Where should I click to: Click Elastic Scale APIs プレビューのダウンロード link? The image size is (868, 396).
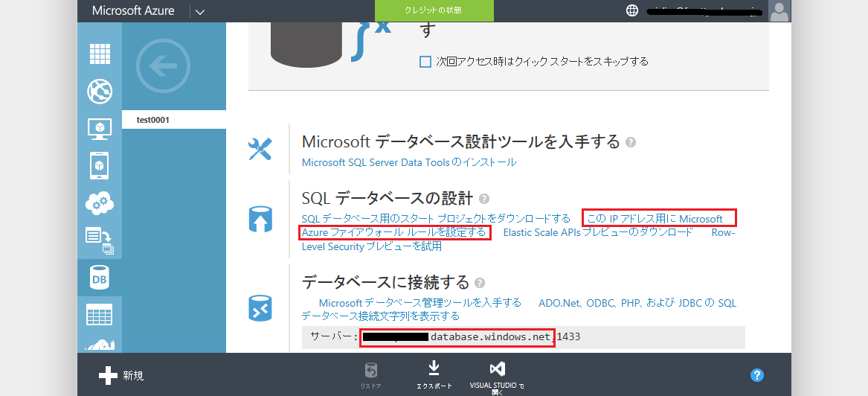[x=598, y=232]
